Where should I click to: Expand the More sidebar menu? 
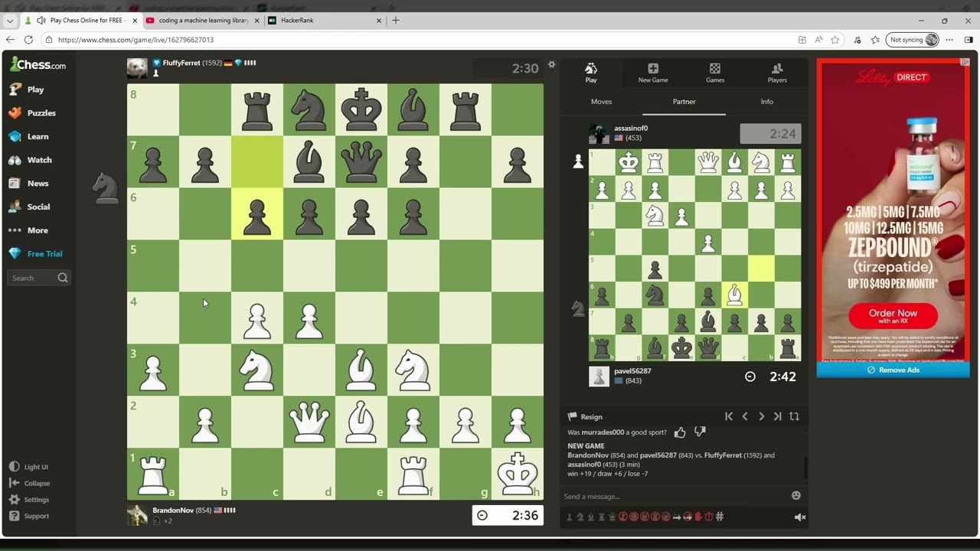coord(29,230)
